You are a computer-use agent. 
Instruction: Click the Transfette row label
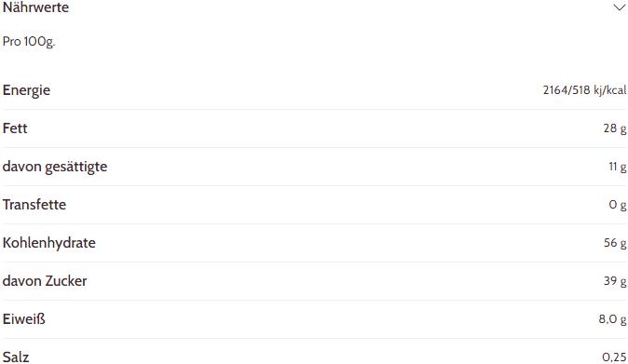(x=34, y=205)
